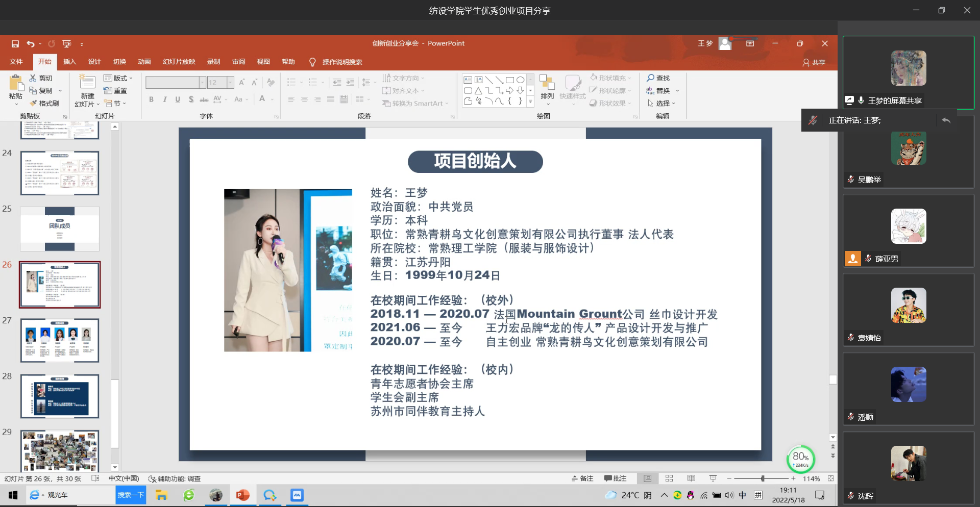The width and height of the screenshot is (980, 507).
Task: Click Find (查找) magnifier icon
Action: click(x=651, y=78)
